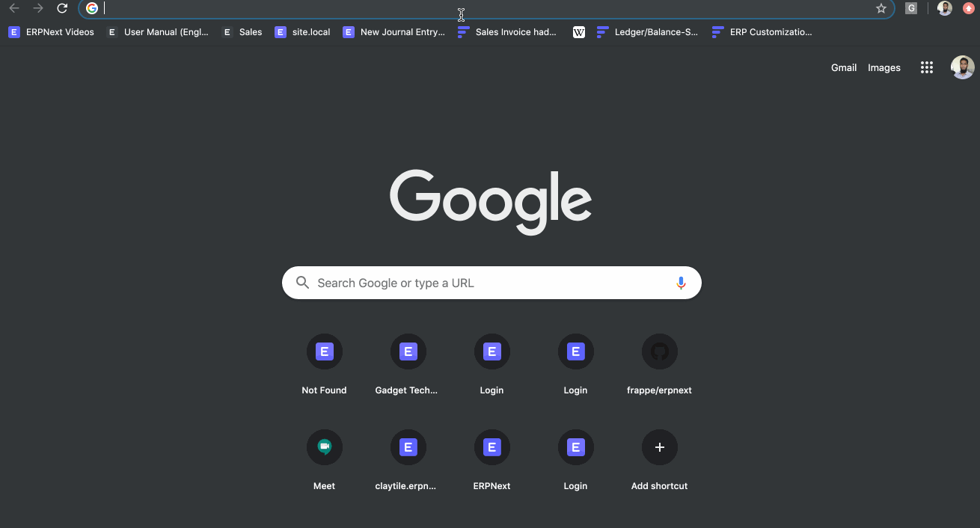The height and width of the screenshot is (528, 980).
Task: Open the frappe/erpnext GitHub shortcut
Action: pyautogui.click(x=659, y=352)
